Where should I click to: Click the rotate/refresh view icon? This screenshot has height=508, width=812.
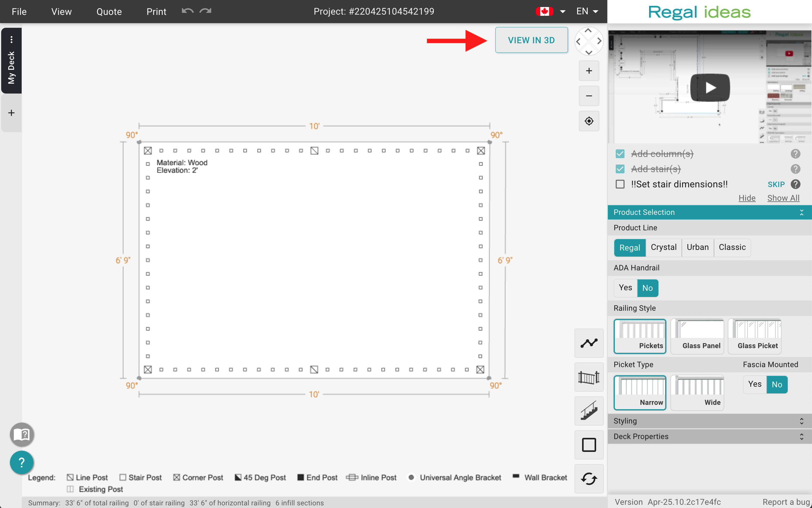589,479
